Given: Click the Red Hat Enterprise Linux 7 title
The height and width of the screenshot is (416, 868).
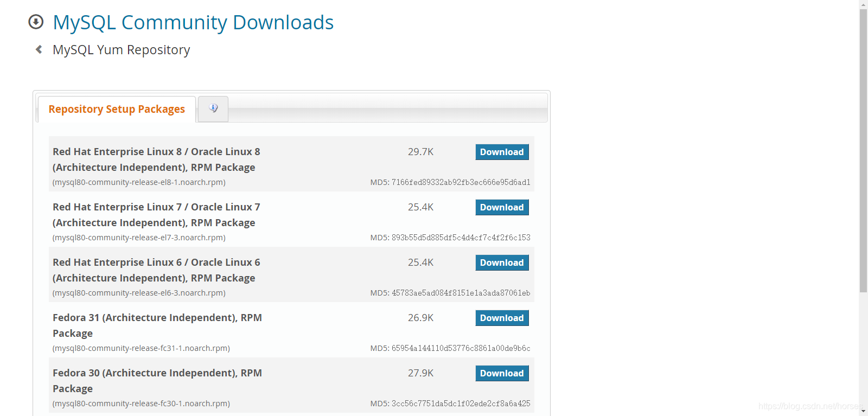Looking at the screenshot, I should 156,215.
